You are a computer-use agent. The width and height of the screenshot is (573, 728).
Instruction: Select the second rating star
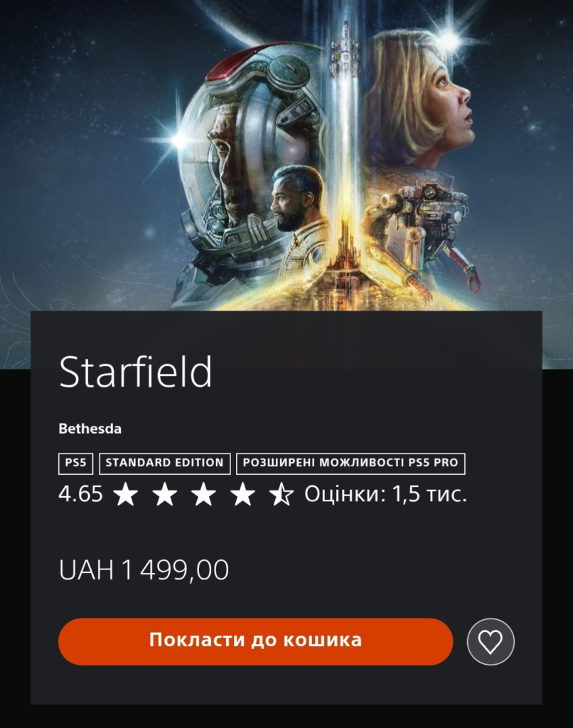(x=164, y=493)
